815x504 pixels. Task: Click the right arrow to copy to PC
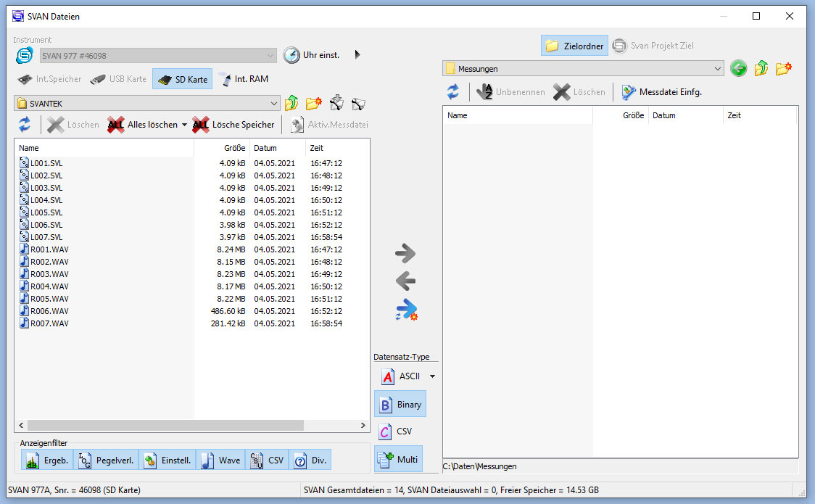click(405, 254)
